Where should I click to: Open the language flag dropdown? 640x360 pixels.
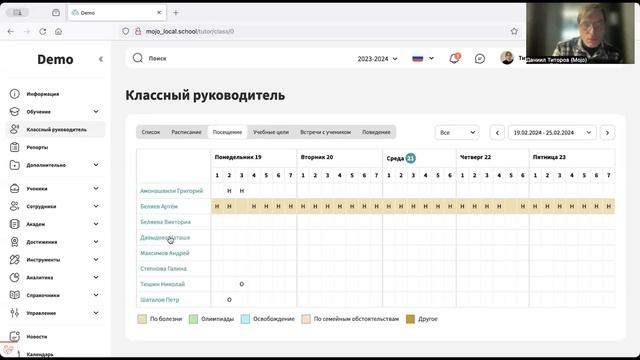[x=423, y=58]
